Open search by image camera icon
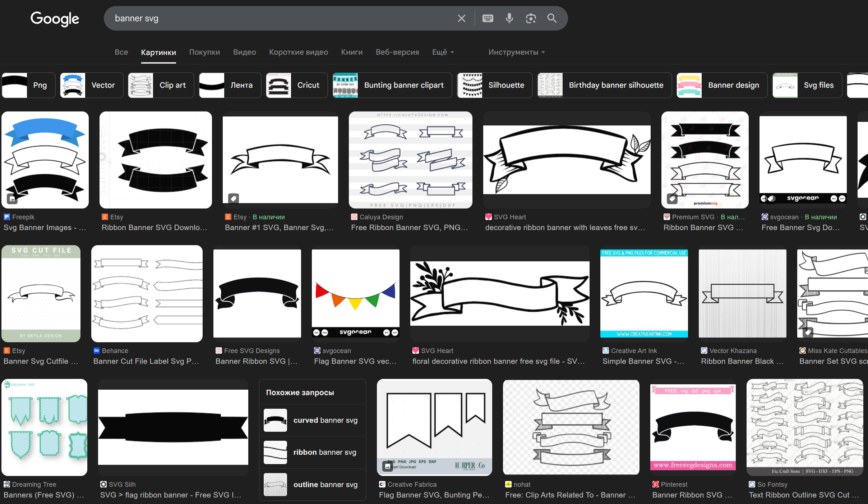Screen dimensions: 868x504 tap(531, 18)
